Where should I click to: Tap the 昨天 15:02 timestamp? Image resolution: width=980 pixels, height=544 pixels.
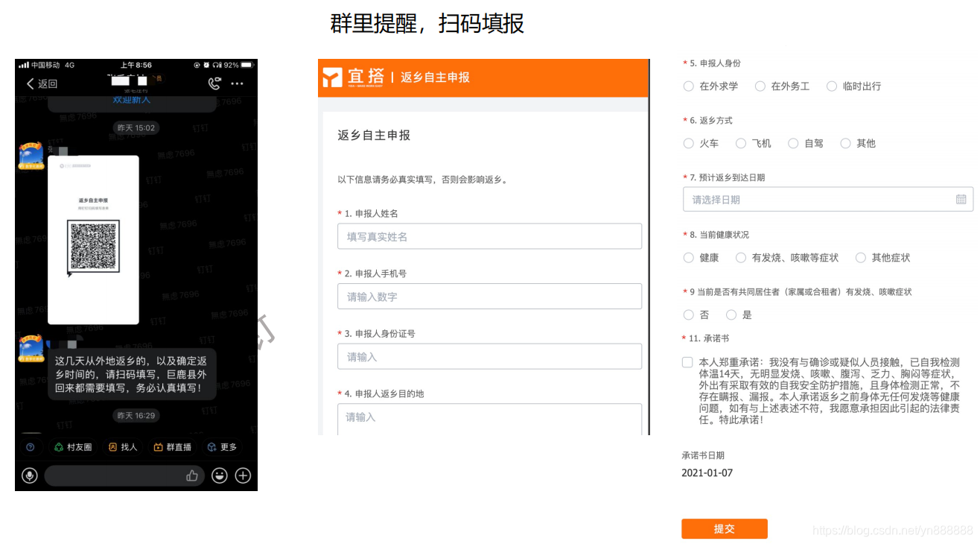click(x=136, y=128)
